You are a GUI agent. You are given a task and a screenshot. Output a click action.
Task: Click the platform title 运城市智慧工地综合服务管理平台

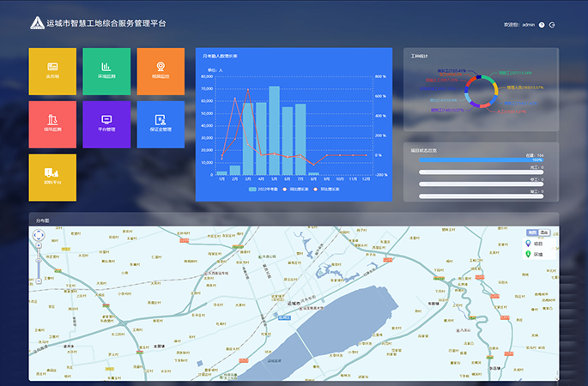[x=106, y=23]
